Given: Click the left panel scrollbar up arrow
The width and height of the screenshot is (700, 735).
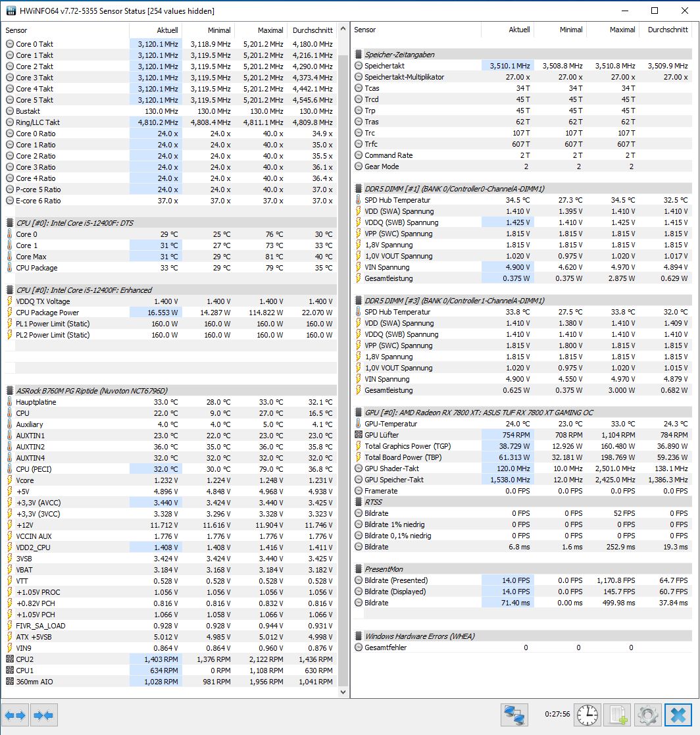Looking at the screenshot, I should coord(343,30).
